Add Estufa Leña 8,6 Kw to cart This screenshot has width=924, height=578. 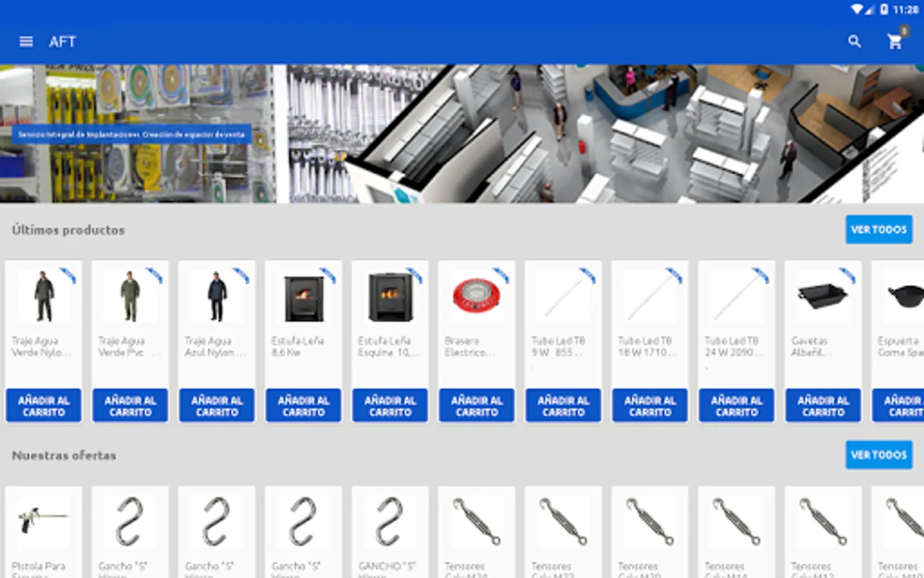[304, 406]
